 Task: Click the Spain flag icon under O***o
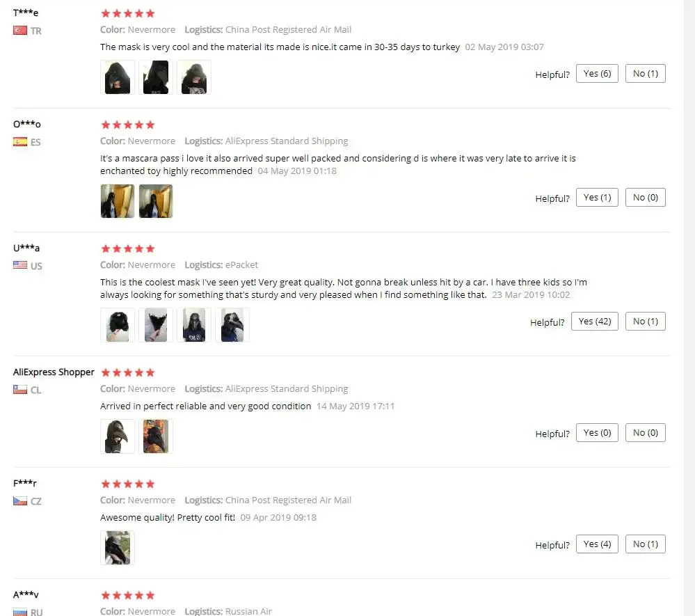click(x=20, y=142)
